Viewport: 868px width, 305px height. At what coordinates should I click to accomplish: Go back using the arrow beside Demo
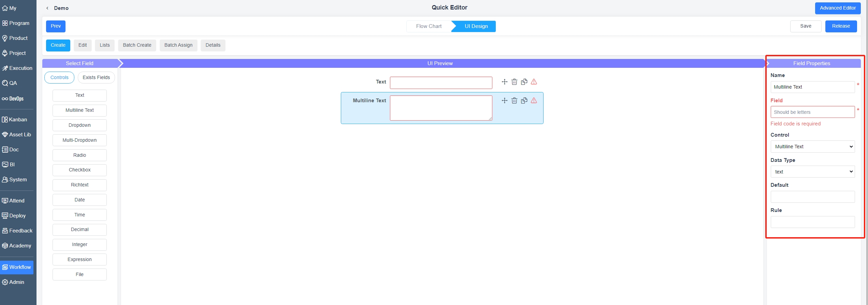click(x=47, y=8)
